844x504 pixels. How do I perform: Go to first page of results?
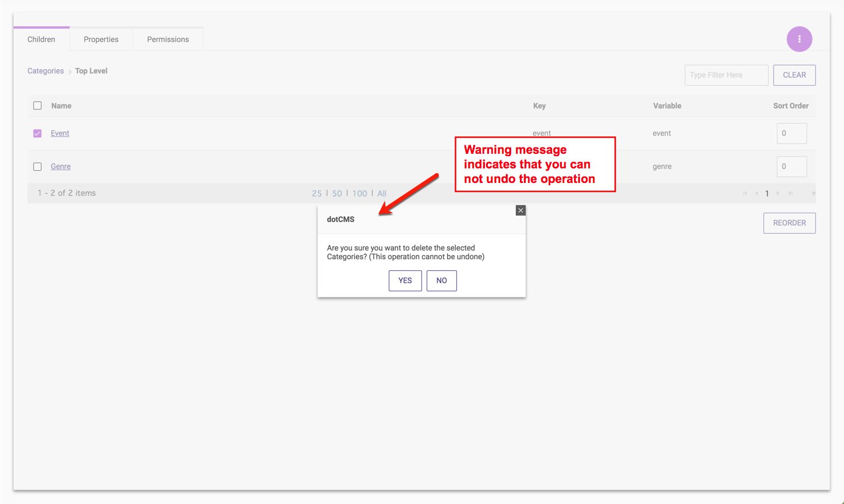(744, 193)
